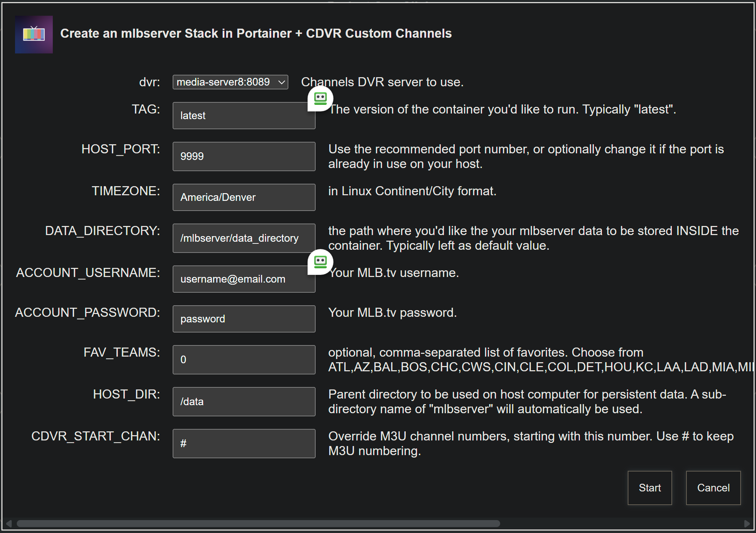The height and width of the screenshot is (533, 756).
Task: Select the TIMEZONE field with America/Denver
Action: [x=244, y=197]
